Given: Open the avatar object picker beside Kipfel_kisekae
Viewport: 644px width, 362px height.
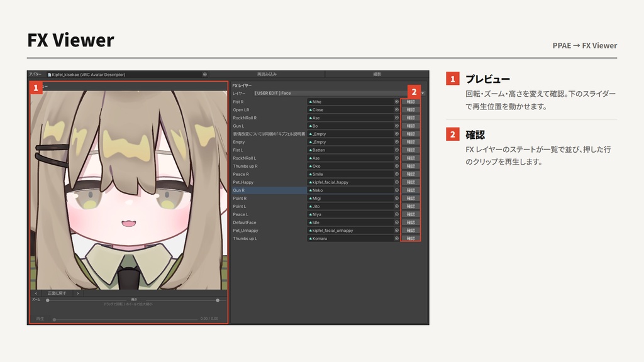Looking at the screenshot, I should (205, 75).
